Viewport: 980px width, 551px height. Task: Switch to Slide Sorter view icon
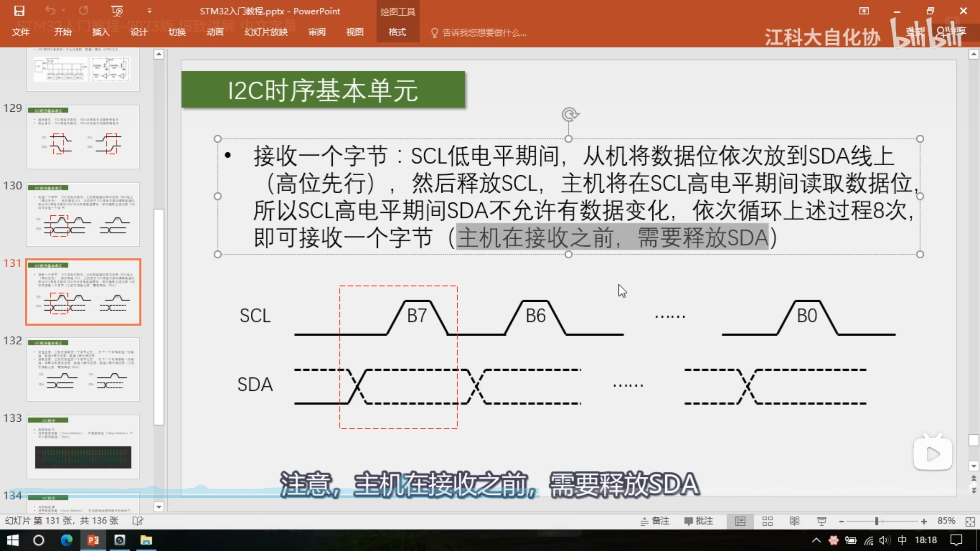767,521
